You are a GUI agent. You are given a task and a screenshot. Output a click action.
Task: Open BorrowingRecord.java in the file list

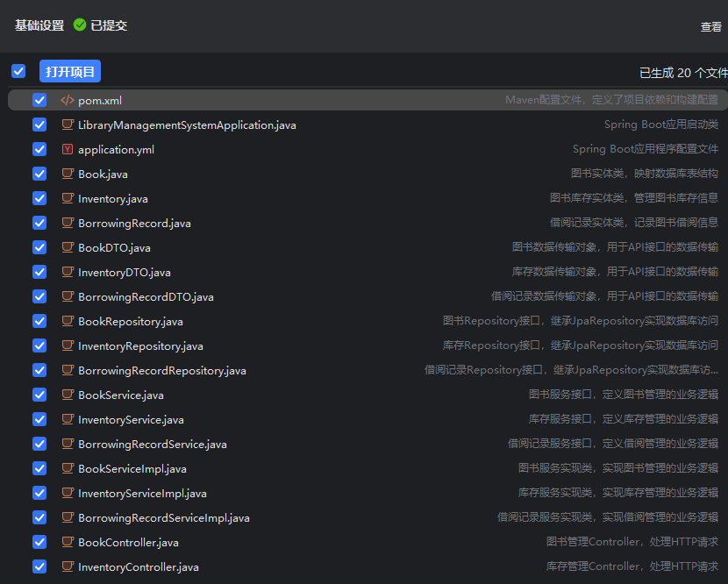point(134,223)
